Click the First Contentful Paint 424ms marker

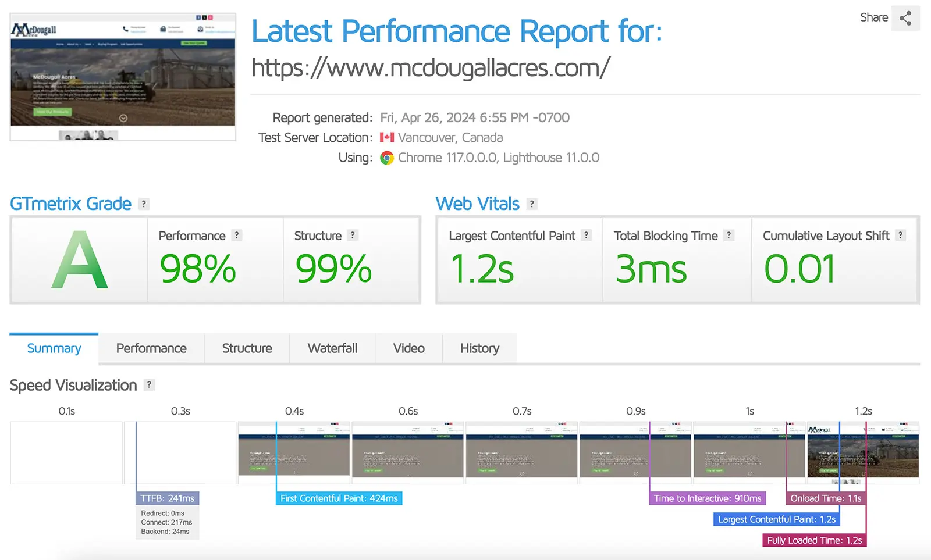pos(339,498)
